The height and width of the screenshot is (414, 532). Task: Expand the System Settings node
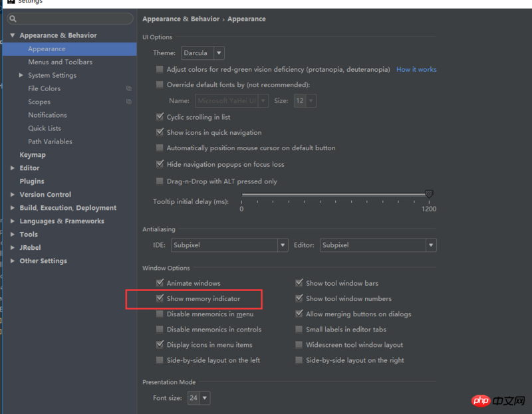[21, 75]
